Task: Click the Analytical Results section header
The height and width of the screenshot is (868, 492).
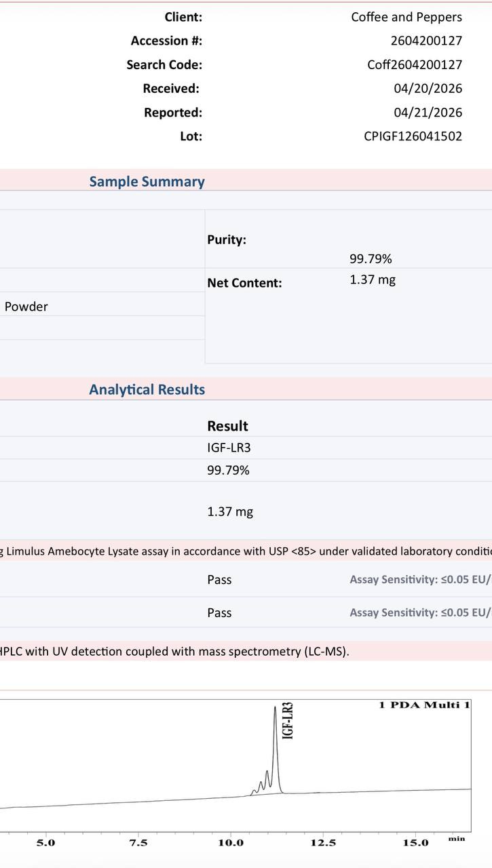Action: coord(147,389)
